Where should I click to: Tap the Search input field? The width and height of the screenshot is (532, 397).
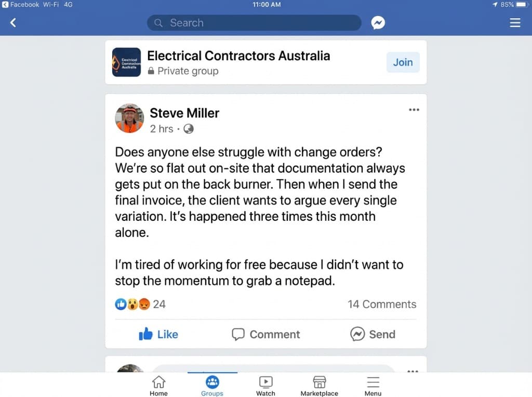(x=254, y=23)
